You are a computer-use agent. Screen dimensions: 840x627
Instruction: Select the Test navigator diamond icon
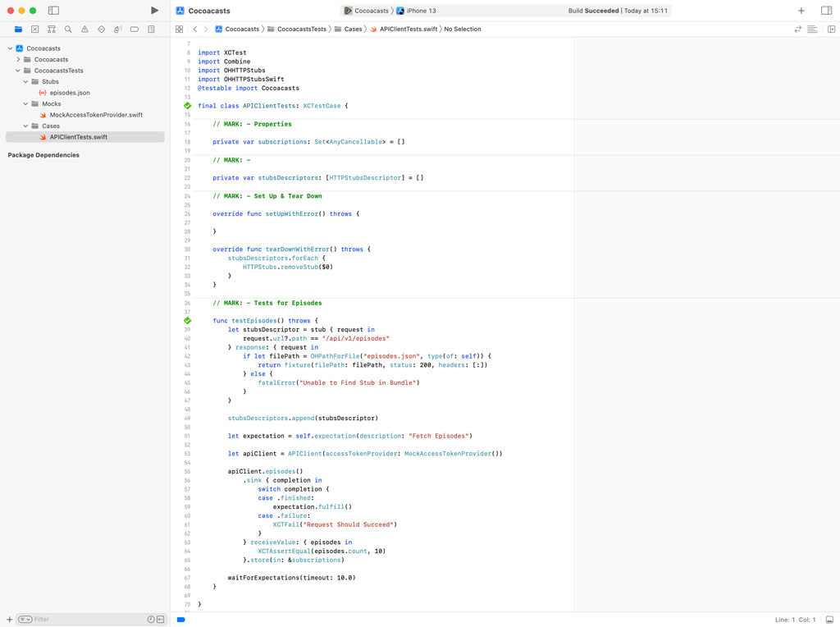coord(102,29)
